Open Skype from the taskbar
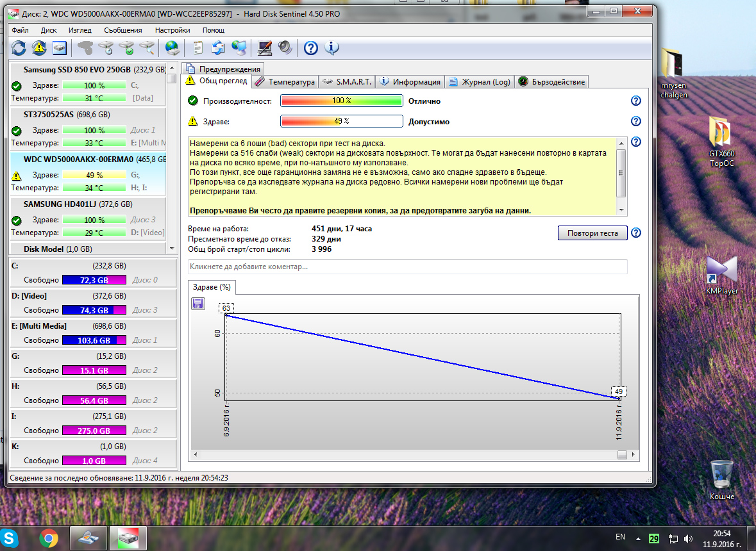The image size is (756, 551). [x=9, y=538]
